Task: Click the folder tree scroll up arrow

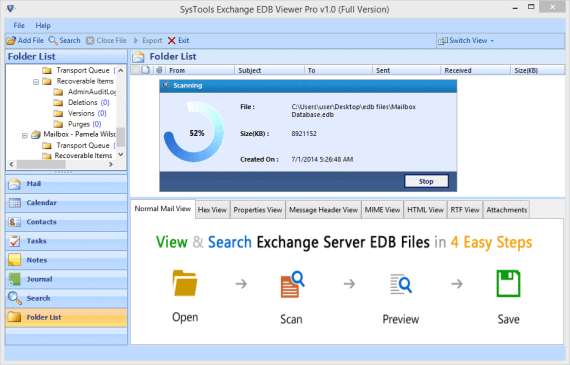Action: 121,70
